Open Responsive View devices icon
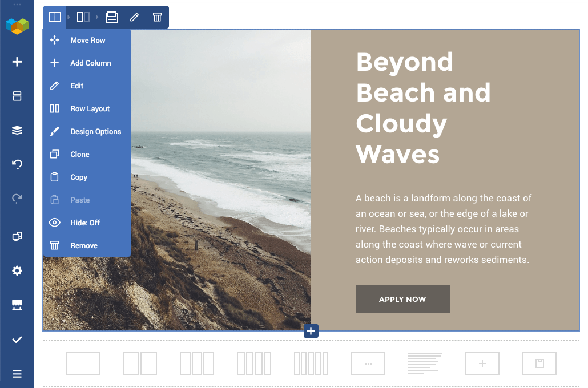588x388 pixels. click(x=17, y=236)
